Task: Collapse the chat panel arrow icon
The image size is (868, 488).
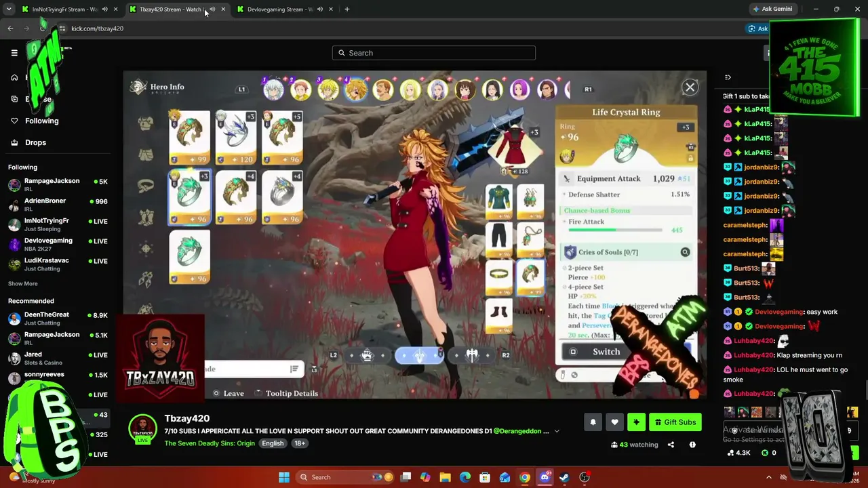Action: [728, 77]
